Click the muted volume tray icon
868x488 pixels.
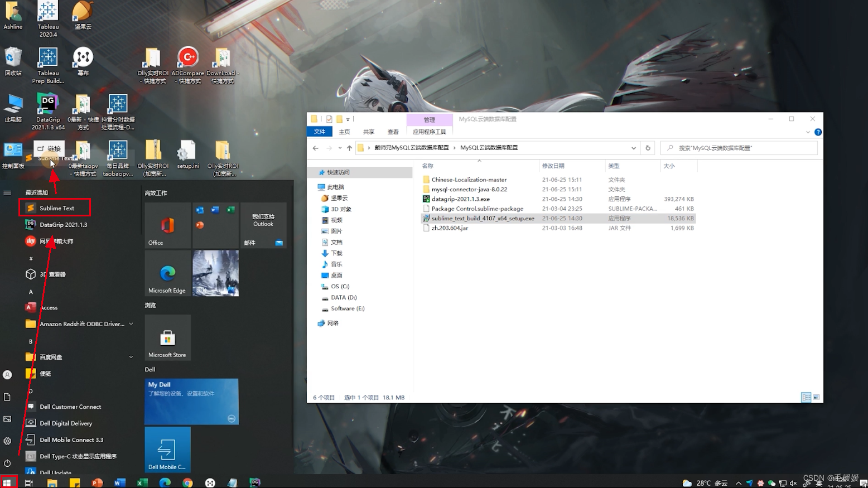[793, 484]
